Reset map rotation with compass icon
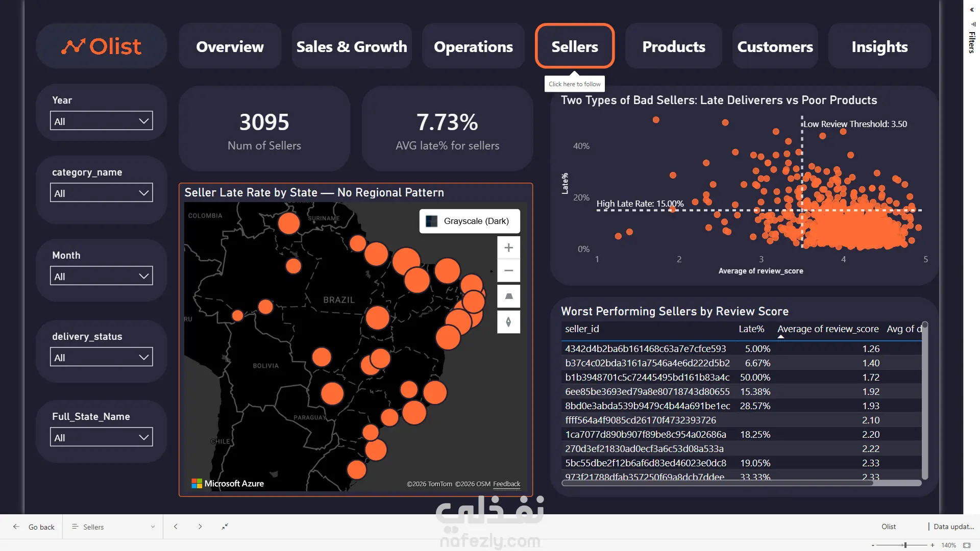Viewport: 980px width, 551px height. click(x=508, y=322)
